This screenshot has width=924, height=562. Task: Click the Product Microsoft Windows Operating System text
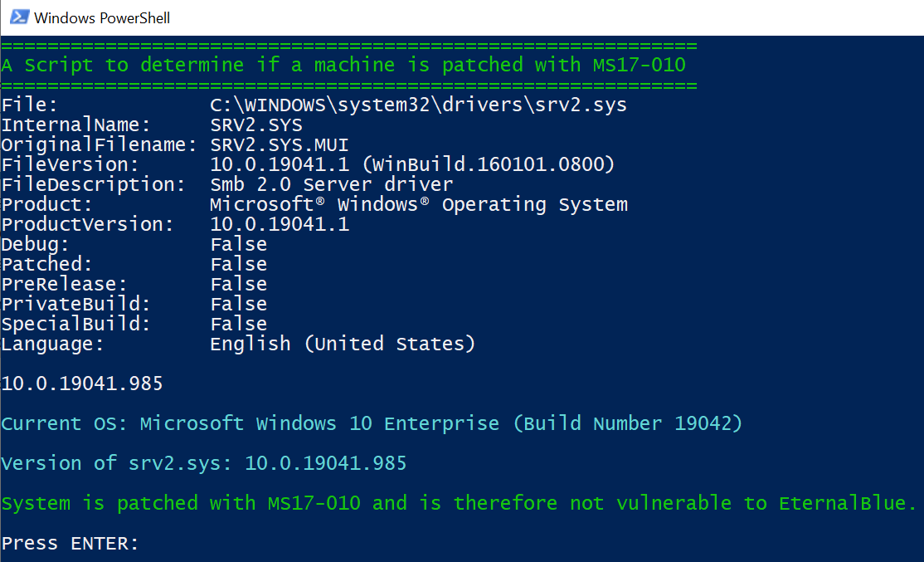[419, 205]
